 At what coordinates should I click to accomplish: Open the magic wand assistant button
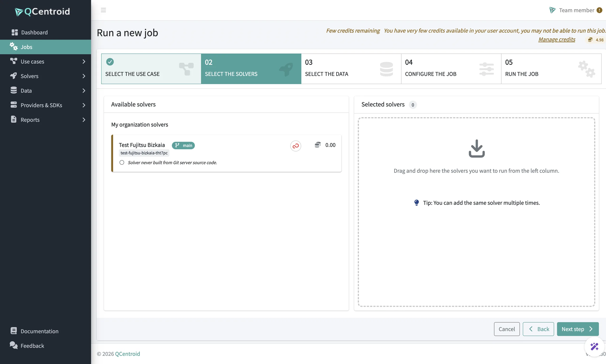594,346
